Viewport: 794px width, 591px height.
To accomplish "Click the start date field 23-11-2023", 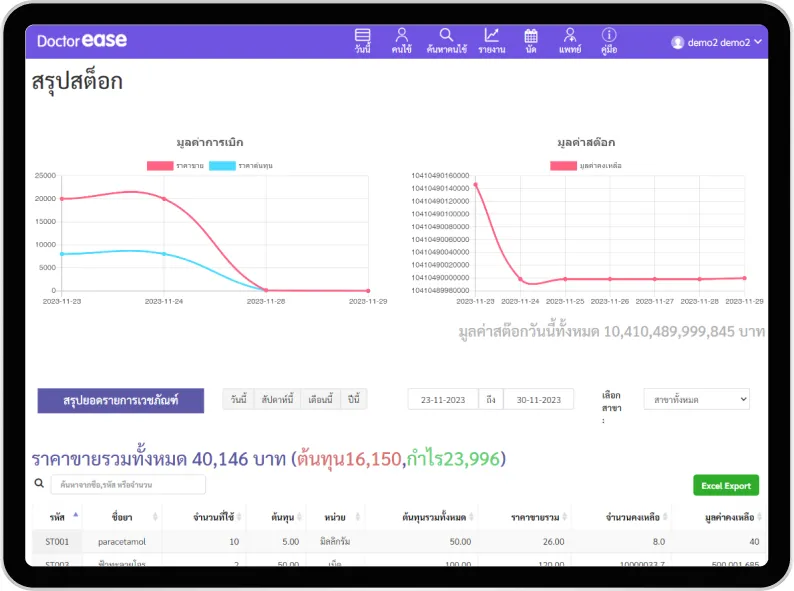I will point(443,400).
